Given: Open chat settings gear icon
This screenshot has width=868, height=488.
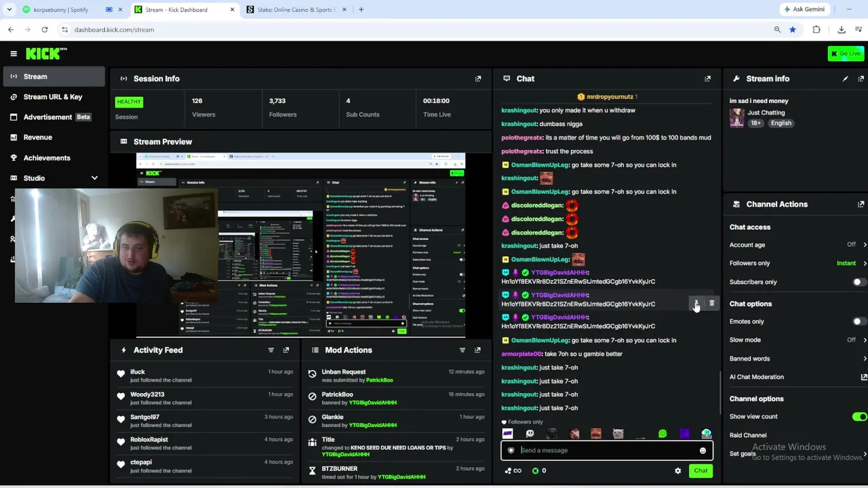Looking at the screenshot, I should point(677,470).
